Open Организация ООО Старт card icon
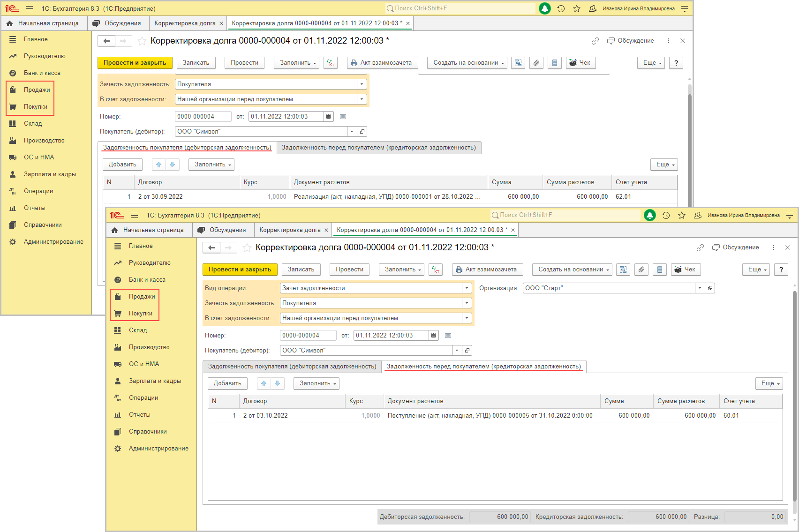The width and height of the screenshot is (799, 532). coord(710,288)
